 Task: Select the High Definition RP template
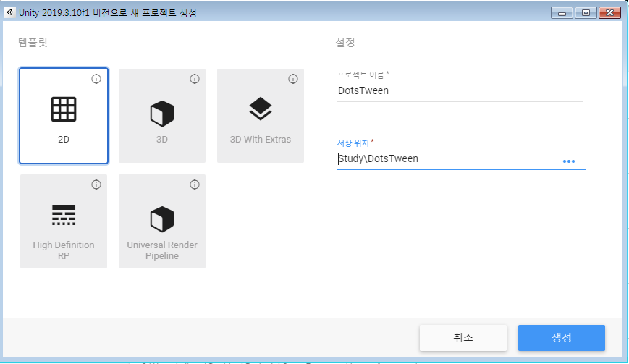click(64, 221)
